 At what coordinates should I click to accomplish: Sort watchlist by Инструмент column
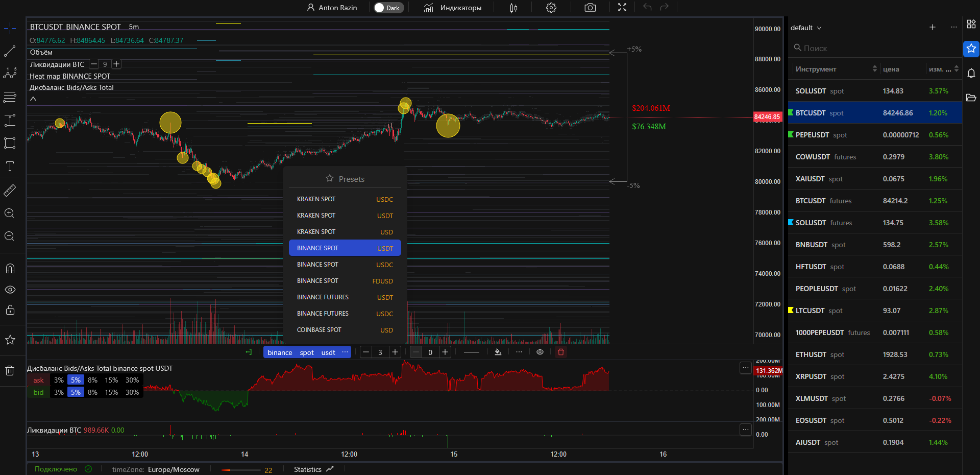(836, 69)
